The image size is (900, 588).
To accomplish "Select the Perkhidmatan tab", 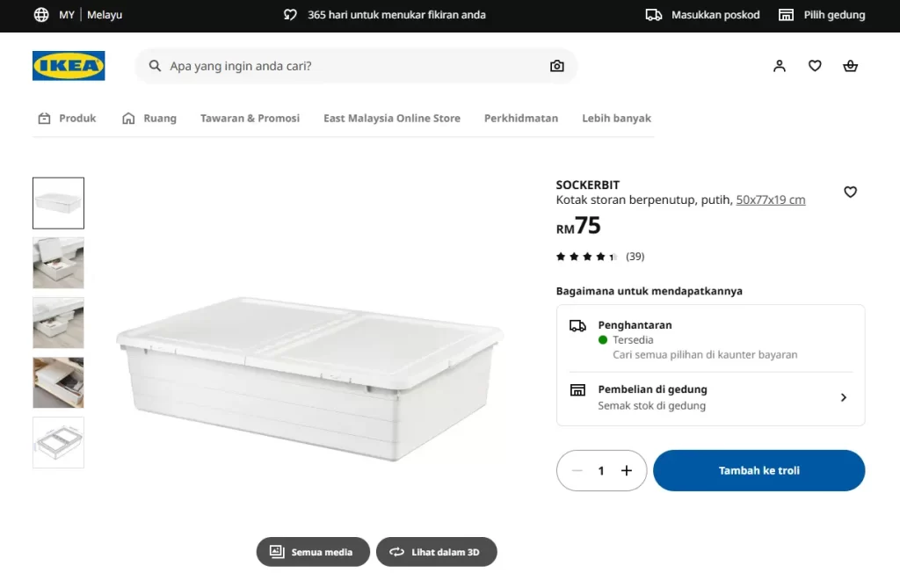I will [520, 118].
